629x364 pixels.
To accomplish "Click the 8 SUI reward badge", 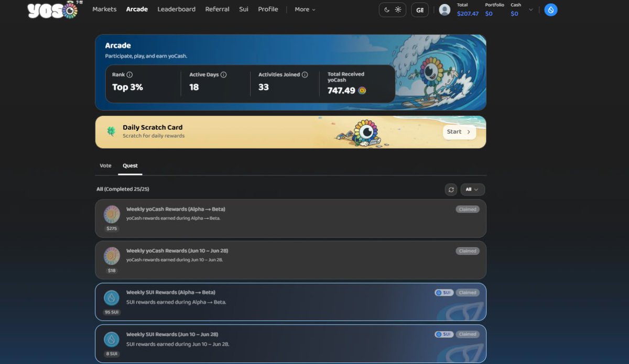I will pos(112,354).
